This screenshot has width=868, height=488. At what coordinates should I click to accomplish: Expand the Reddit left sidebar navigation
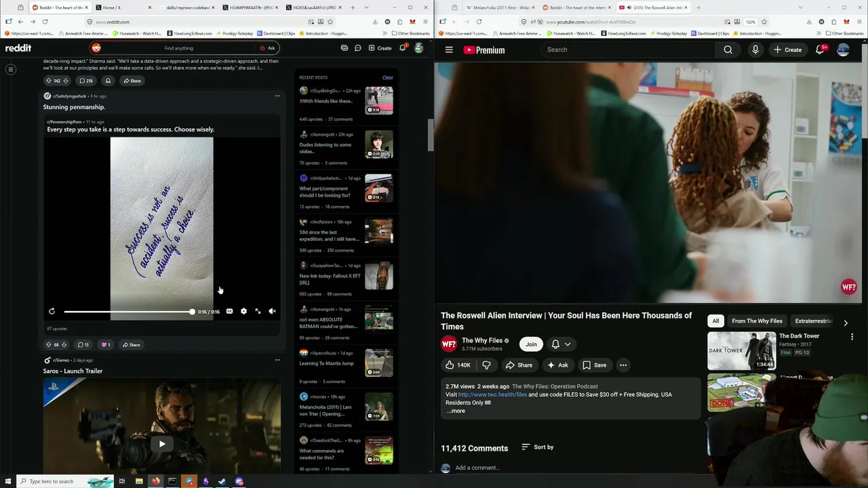click(11, 69)
